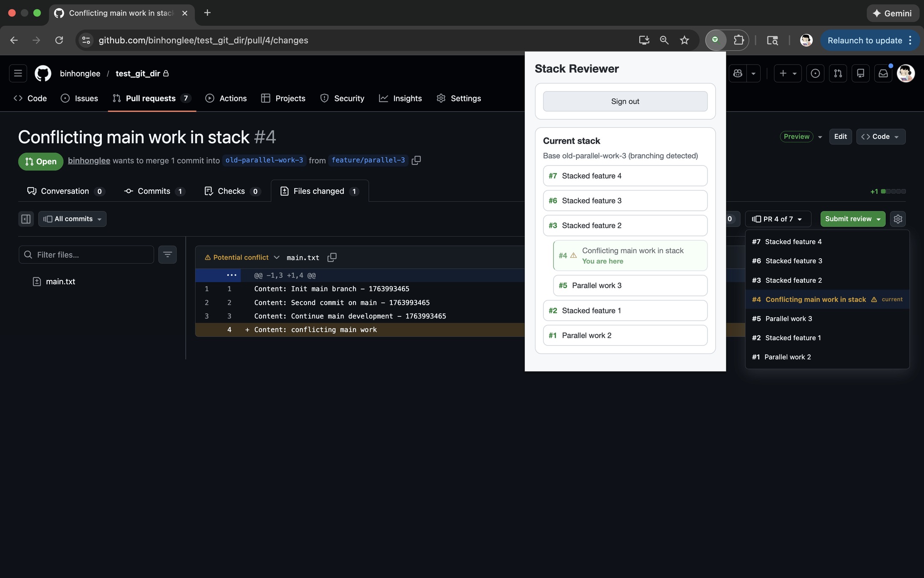Open your issues via the circle icon
This screenshot has height=578, width=924.
pyautogui.click(x=814, y=73)
